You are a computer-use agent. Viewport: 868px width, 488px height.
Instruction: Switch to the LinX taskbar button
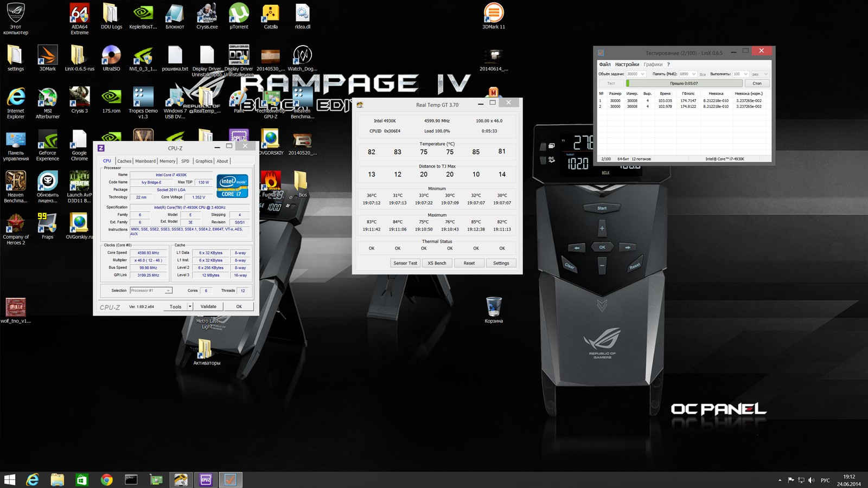coord(230,480)
